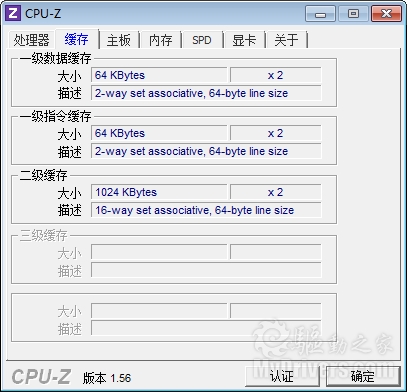The image size is (407, 392).
Task: Click 描述 label in 一级数据缓存 group
Action: click(x=69, y=94)
